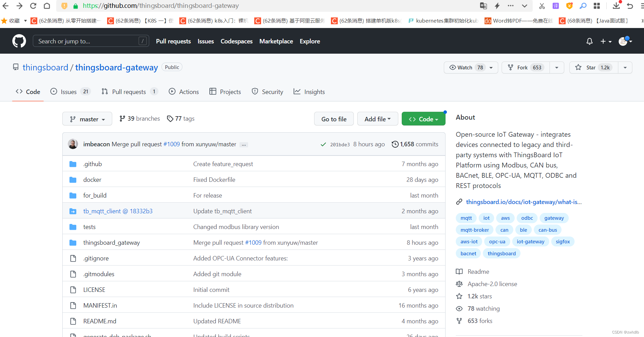Open the thingsboard_gateway folder
This screenshot has width=644, height=337.
point(112,243)
